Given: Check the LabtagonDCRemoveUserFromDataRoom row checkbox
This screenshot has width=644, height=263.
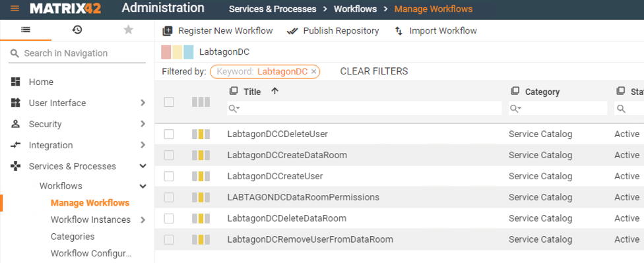Looking at the screenshot, I should [169, 240].
